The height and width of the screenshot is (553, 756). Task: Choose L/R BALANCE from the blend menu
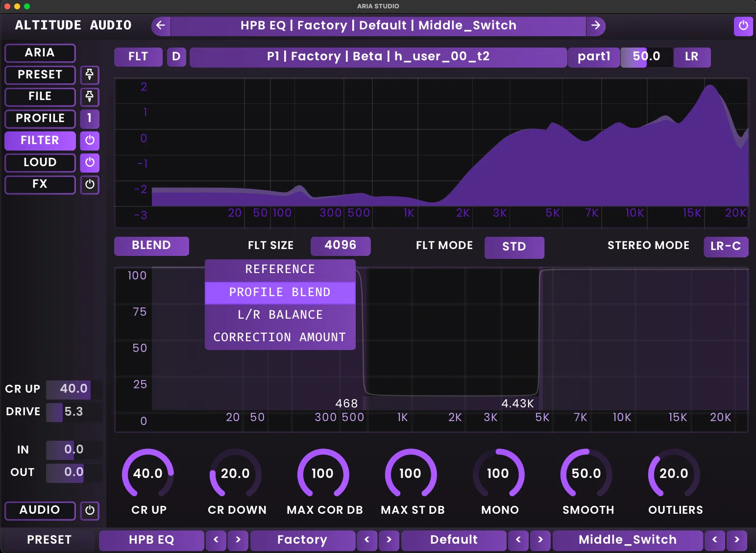point(280,314)
